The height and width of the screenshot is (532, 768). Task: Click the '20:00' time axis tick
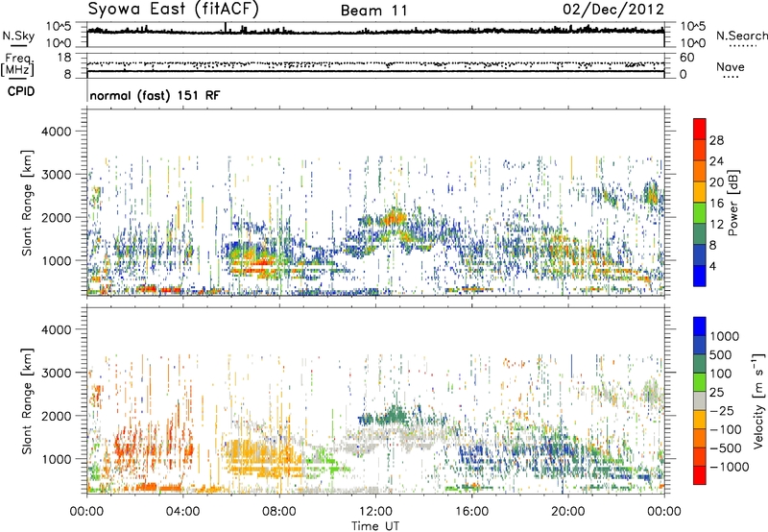click(568, 512)
